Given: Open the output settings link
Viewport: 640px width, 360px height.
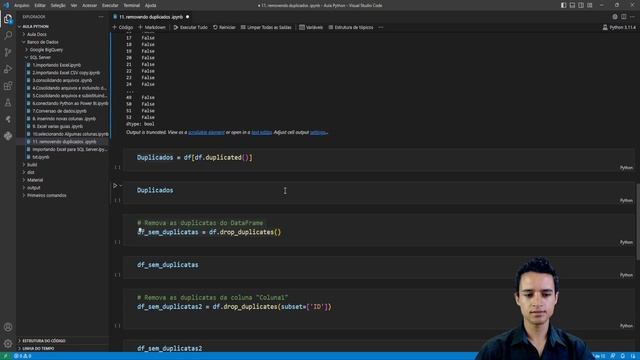Looking at the screenshot, I should coord(318,132).
